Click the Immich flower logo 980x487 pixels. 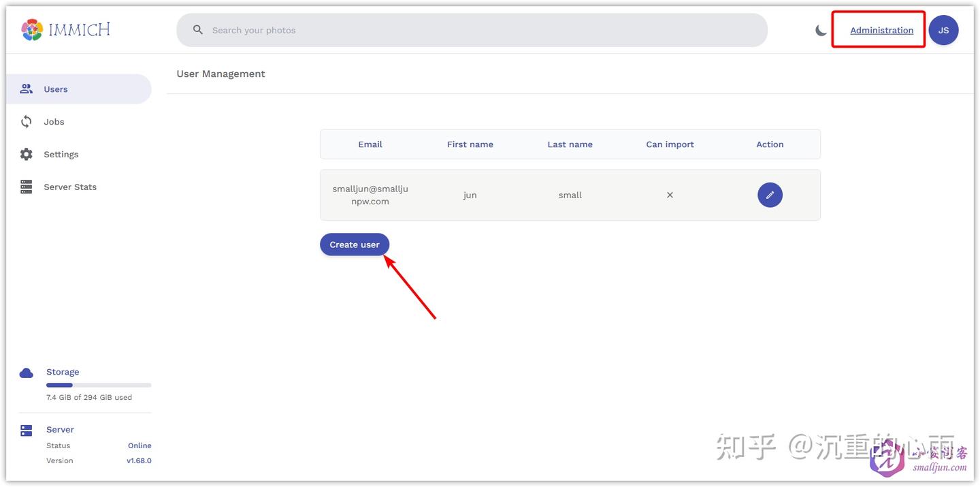32,30
